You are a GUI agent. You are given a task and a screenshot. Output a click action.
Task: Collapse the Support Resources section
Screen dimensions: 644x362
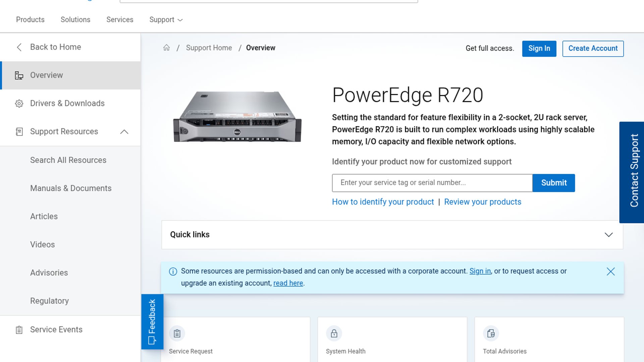[x=124, y=132]
